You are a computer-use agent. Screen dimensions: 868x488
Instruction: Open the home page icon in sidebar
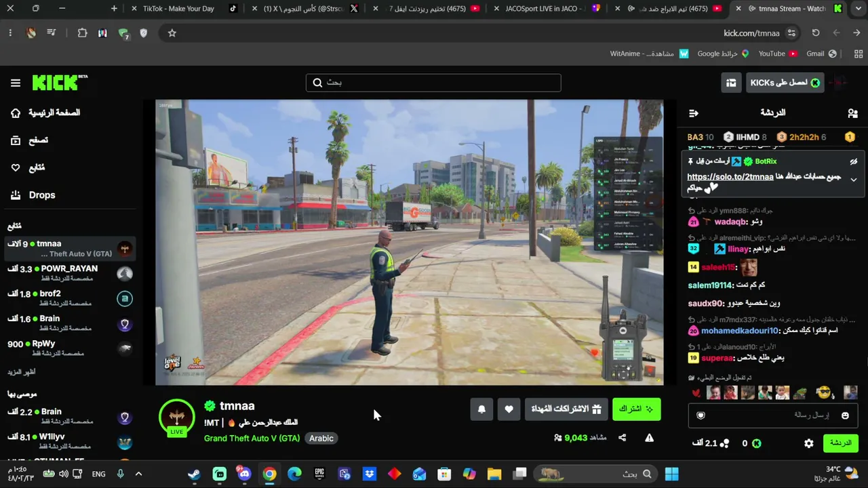(x=16, y=113)
